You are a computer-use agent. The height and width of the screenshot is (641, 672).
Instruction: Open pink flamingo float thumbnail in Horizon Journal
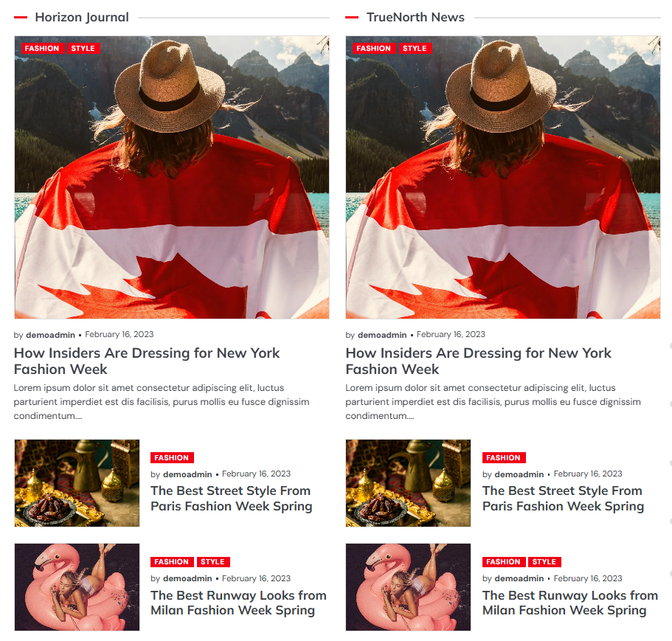(x=77, y=587)
